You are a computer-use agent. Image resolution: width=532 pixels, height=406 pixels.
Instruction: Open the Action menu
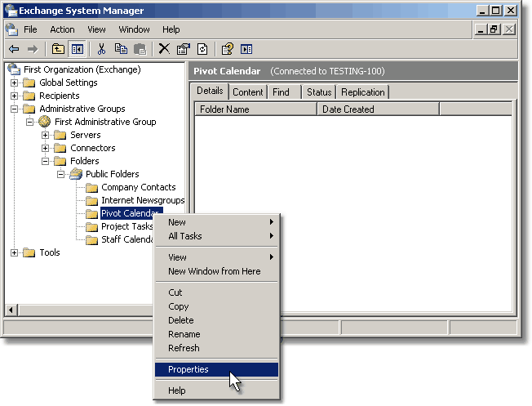tap(62, 29)
